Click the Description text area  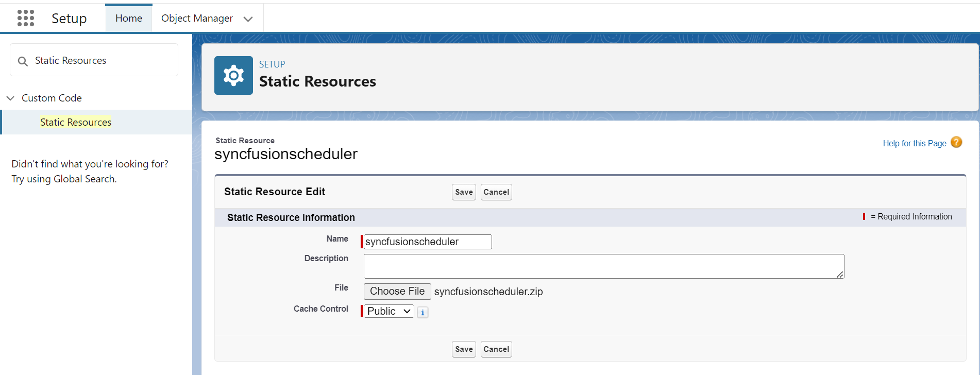[603, 266]
